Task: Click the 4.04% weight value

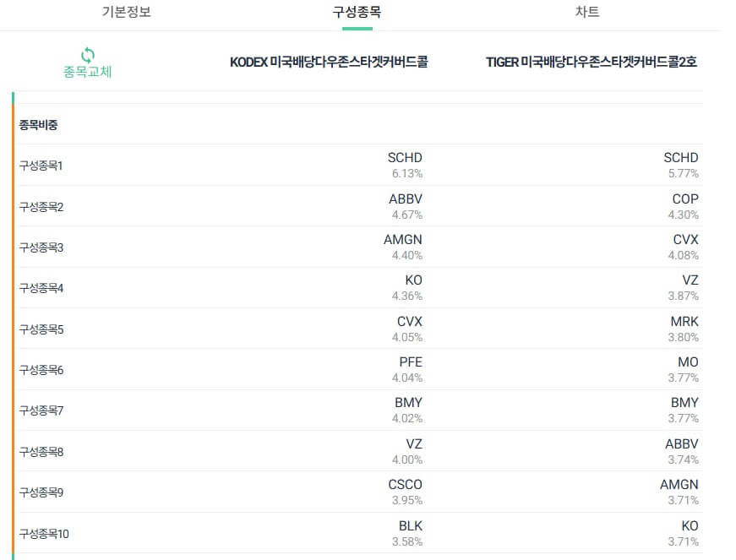Action: pos(407,378)
